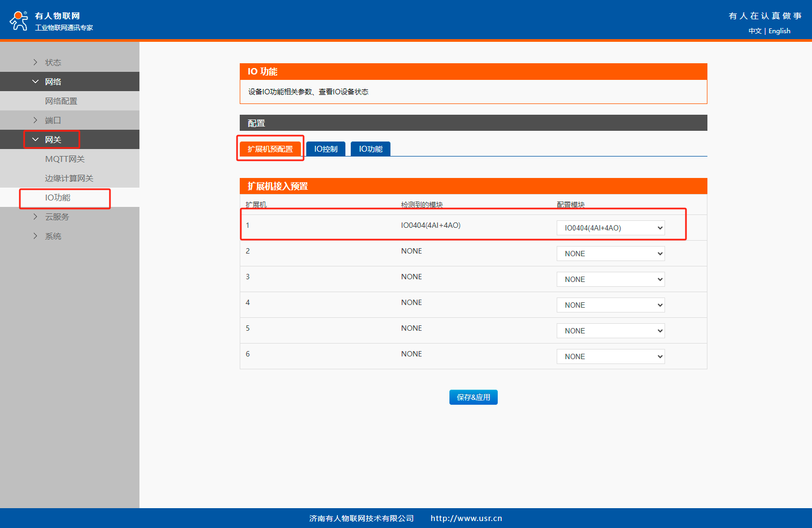The height and width of the screenshot is (528, 812).
Task: Collapse the 网络 menu section
Action: coord(53,81)
